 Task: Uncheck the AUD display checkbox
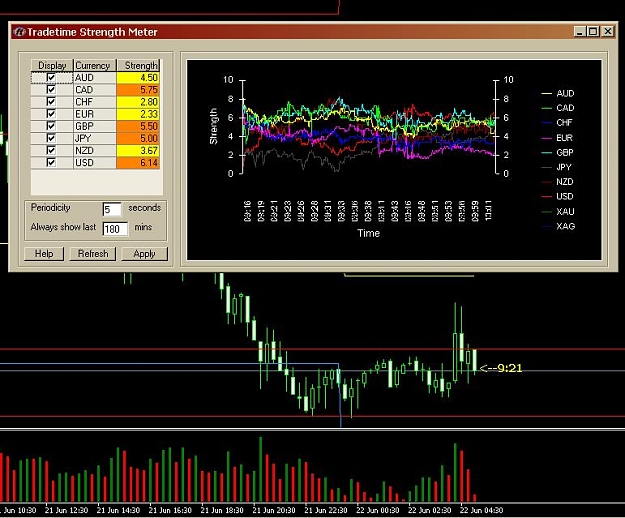[51, 77]
